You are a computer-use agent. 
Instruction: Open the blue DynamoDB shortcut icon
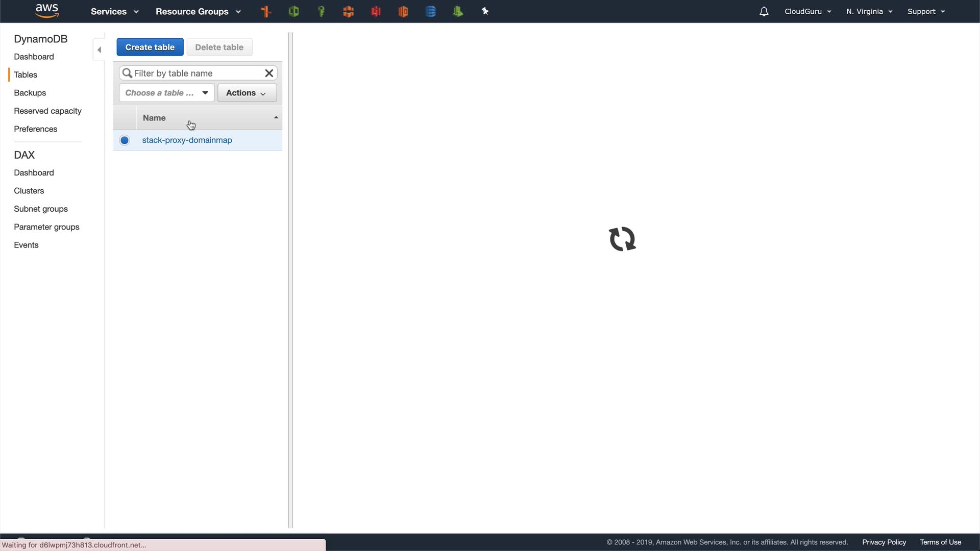[x=430, y=11]
